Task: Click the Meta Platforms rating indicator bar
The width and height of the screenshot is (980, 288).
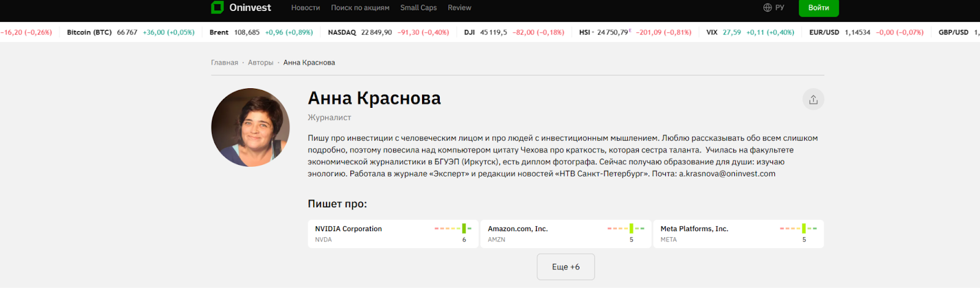Action: (798, 229)
